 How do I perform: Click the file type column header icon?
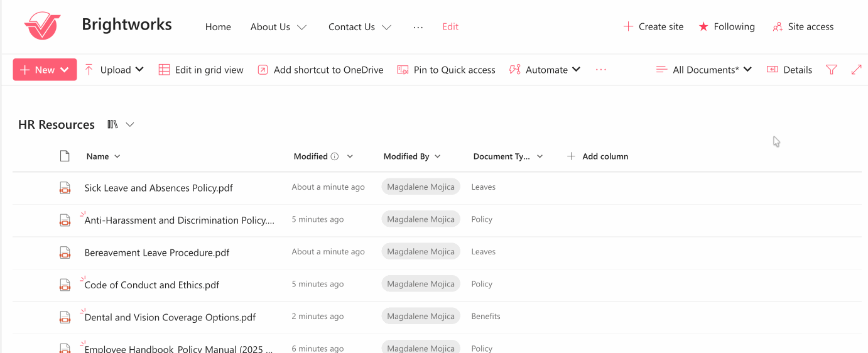point(65,156)
